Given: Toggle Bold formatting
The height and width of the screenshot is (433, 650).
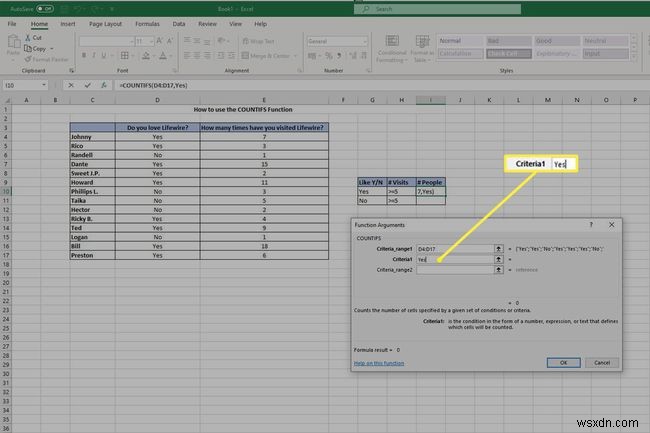Looking at the screenshot, I should click(84, 56).
